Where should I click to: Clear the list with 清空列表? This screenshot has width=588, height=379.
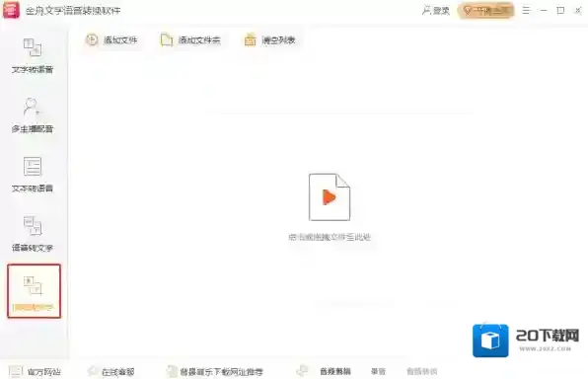pos(270,39)
